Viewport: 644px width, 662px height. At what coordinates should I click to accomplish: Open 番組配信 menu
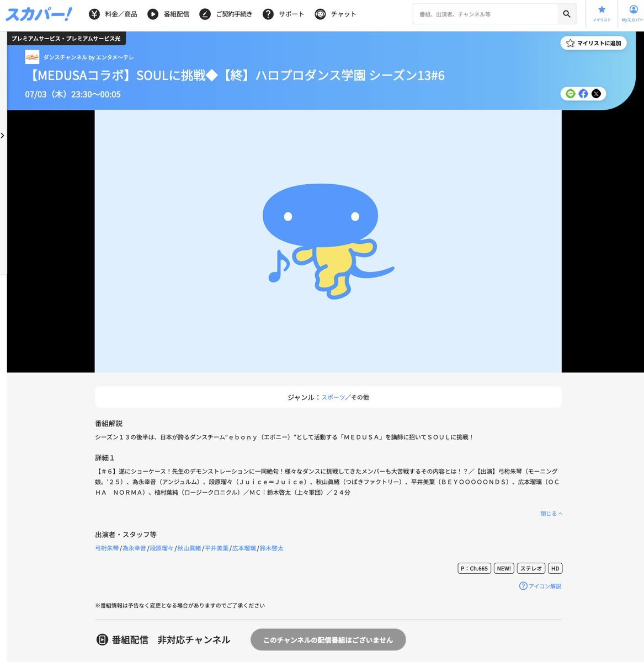(x=176, y=14)
